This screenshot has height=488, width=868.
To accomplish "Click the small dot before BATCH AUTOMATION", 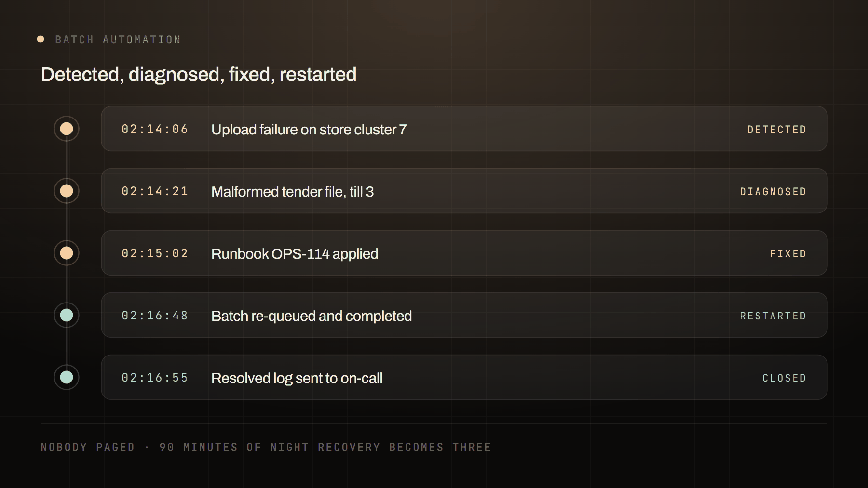I will pos(41,39).
